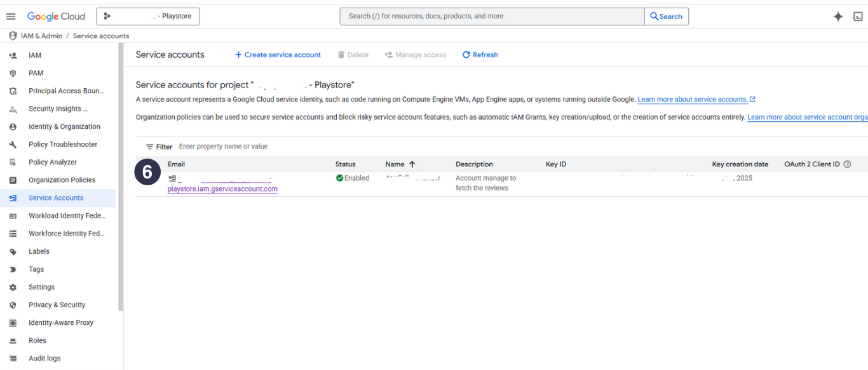Screen dimensions: 868x370
Task: Open the project selector dropdown
Action: [x=148, y=17]
